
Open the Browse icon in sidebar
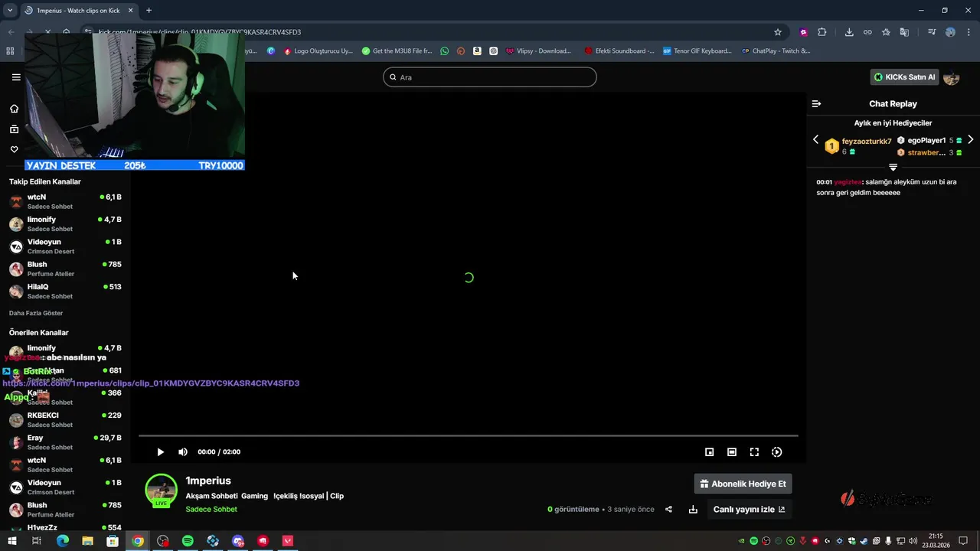pyautogui.click(x=14, y=130)
